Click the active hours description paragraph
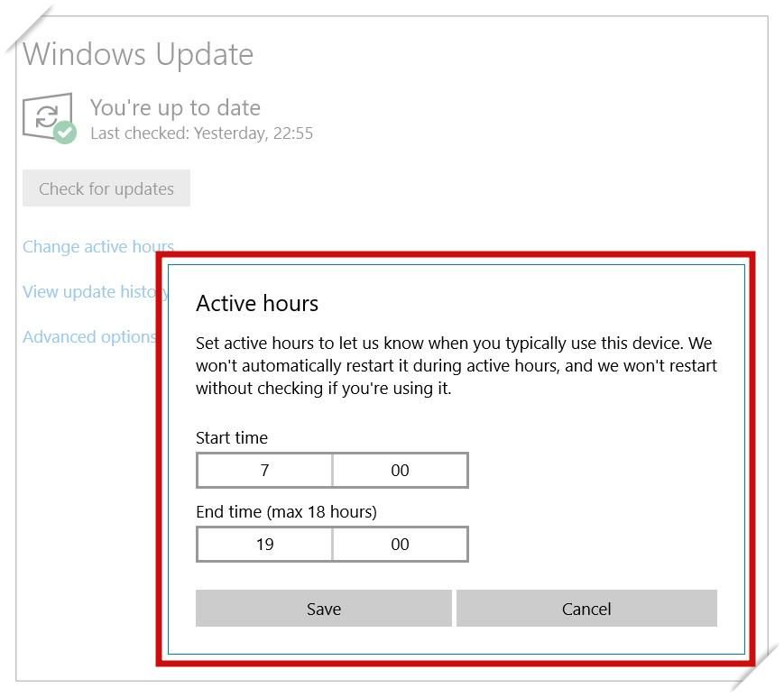 tap(456, 366)
